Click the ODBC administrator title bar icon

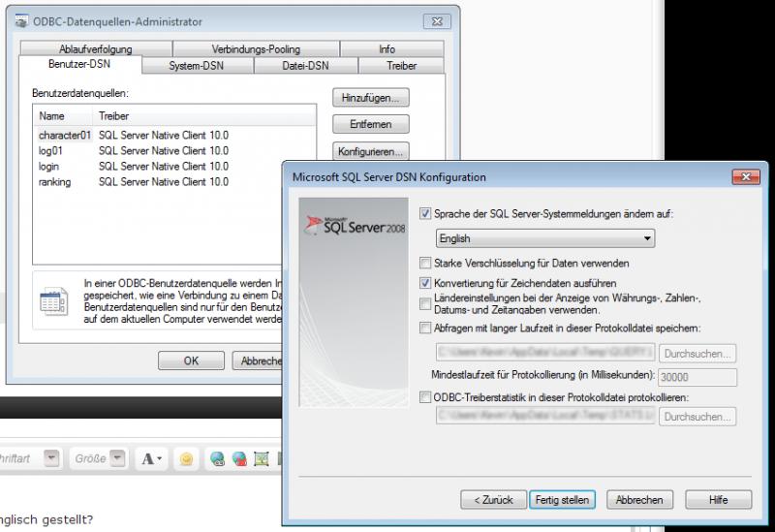tap(20, 21)
